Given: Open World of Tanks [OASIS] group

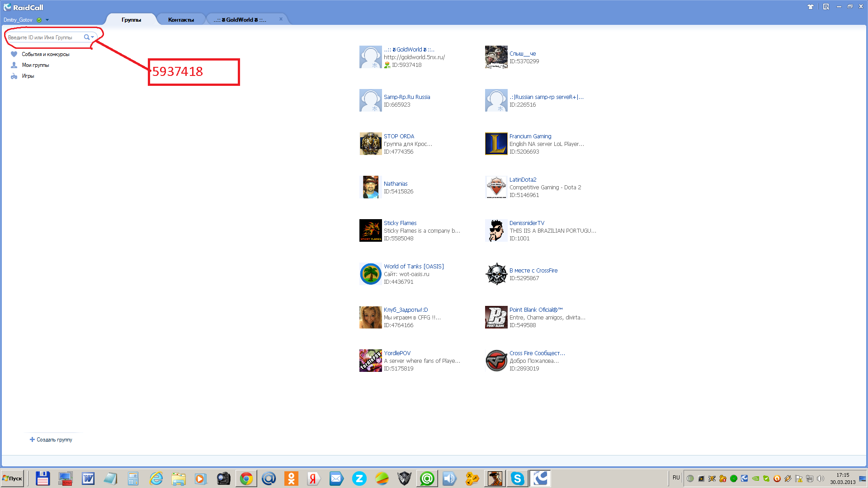Looking at the screenshot, I should tap(414, 267).
